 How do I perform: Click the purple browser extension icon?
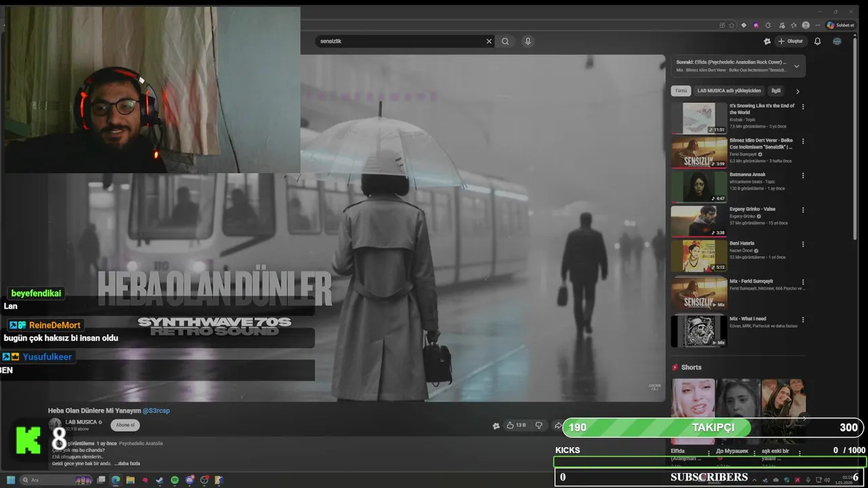coord(756,25)
